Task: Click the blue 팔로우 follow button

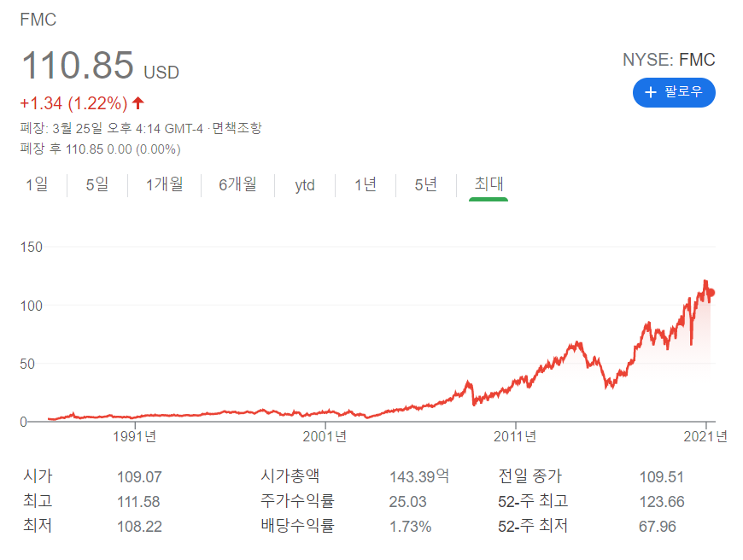Action: point(674,92)
